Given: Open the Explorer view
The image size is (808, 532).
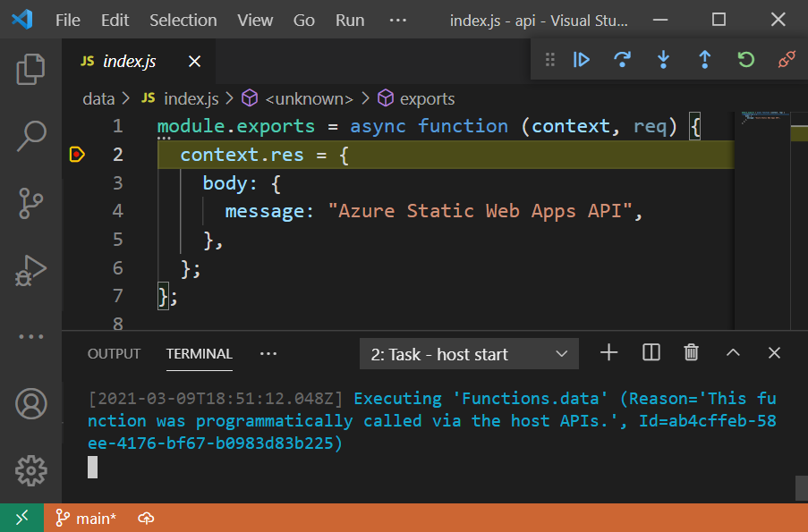Looking at the screenshot, I should (31, 69).
